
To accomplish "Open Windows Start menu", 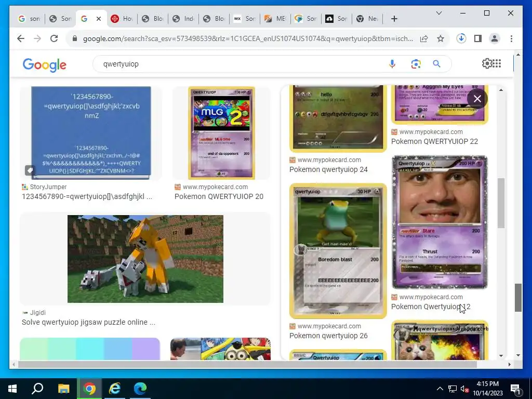I will (x=12, y=389).
